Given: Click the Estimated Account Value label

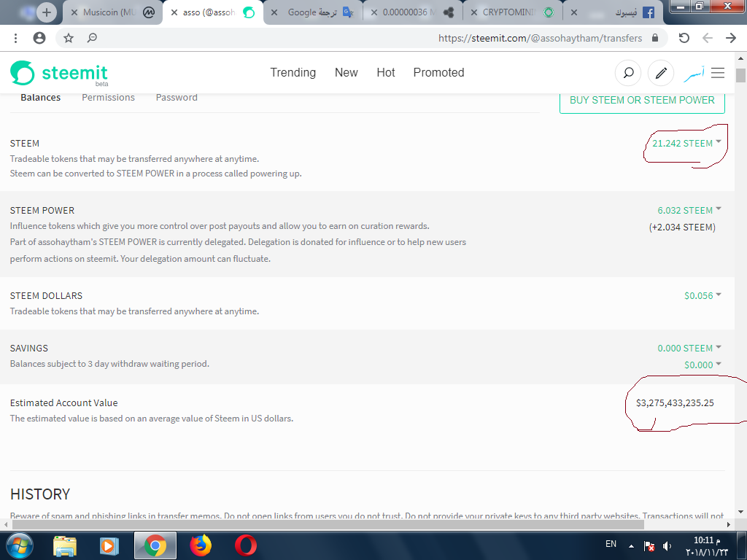Looking at the screenshot, I should click(64, 402).
